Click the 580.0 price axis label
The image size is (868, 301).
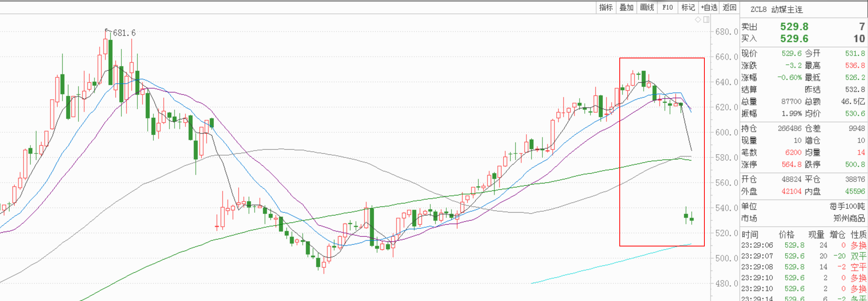click(727, 158)
